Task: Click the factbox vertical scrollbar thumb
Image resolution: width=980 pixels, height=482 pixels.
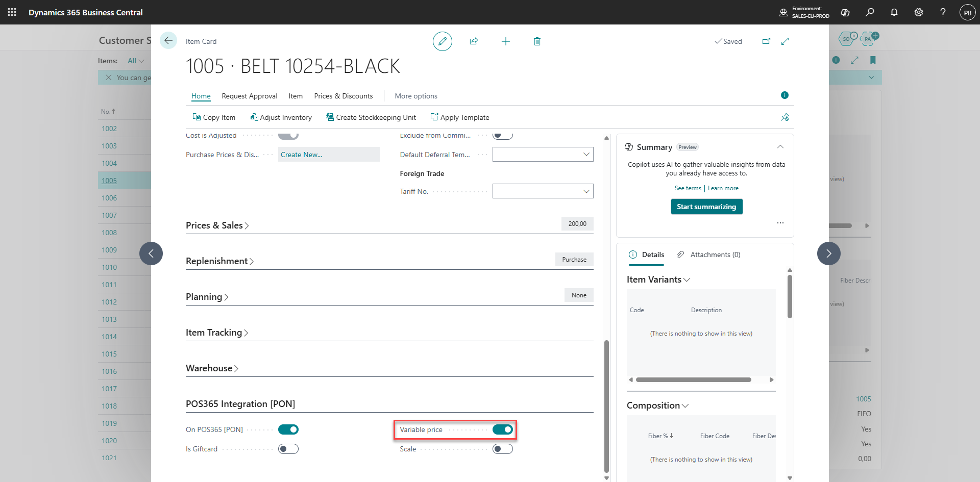Action: point(790,296)
